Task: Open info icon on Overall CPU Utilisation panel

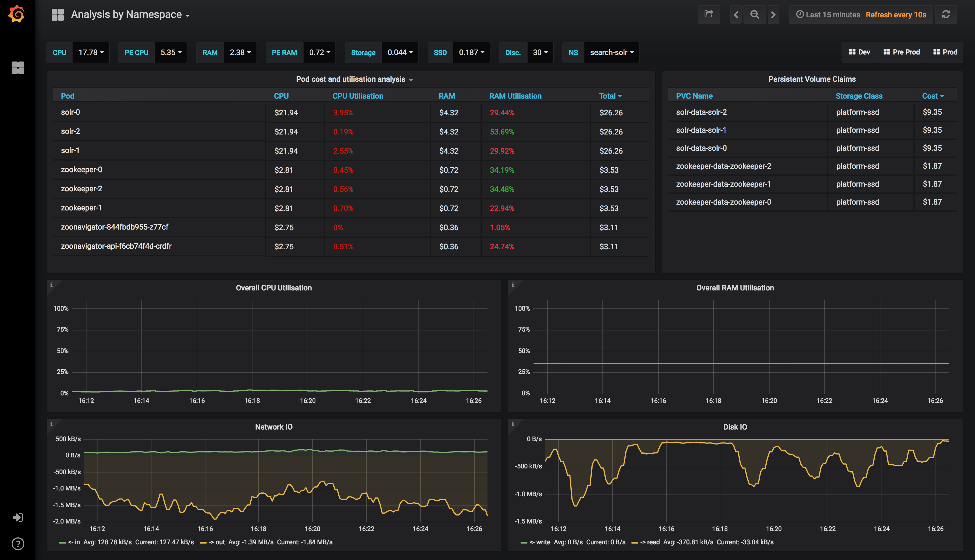Action: tap(51, 285)
